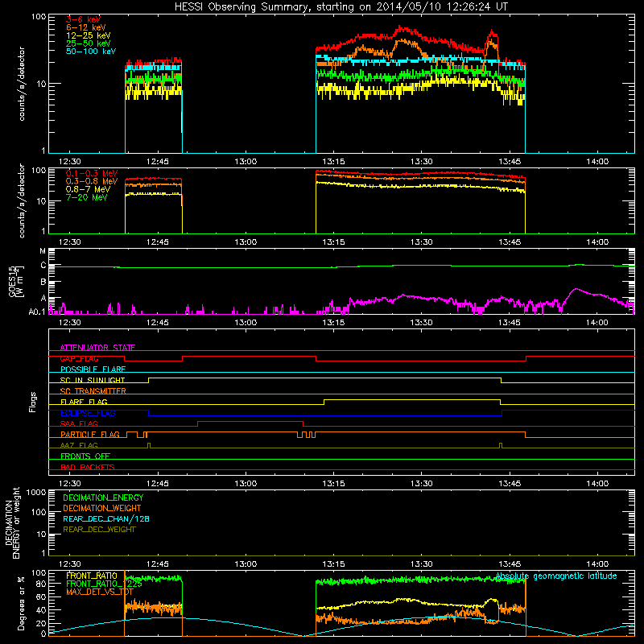Click the GOES15 axis label
The image size is (644, 644).
(16, 281)
